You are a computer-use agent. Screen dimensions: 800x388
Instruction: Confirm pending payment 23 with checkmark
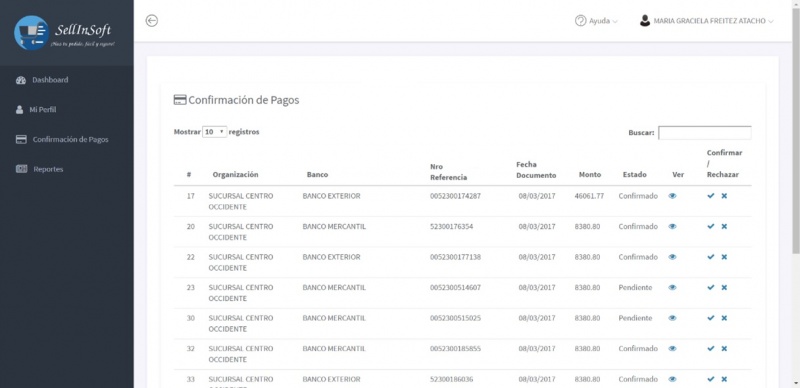coord(711,287)
